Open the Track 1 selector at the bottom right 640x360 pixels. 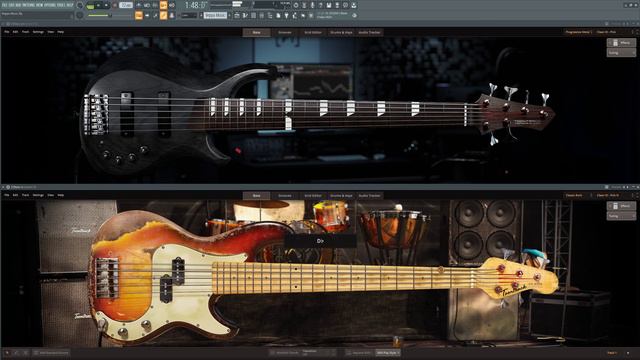click(613, 353)
